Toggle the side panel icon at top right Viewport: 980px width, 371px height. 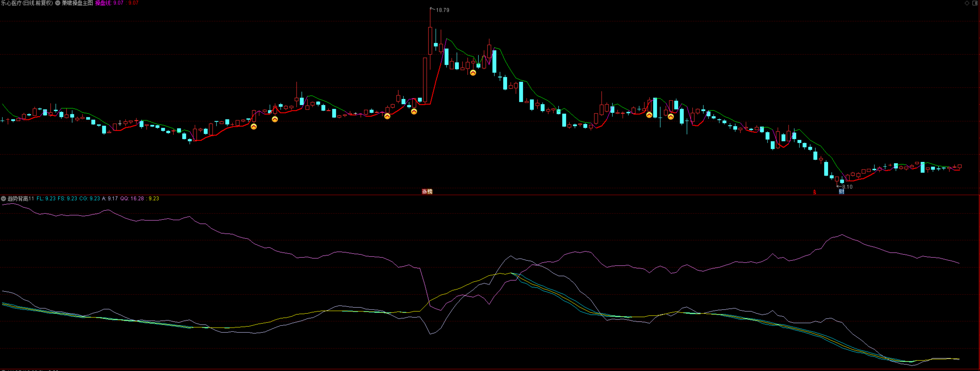click(975, 3)
